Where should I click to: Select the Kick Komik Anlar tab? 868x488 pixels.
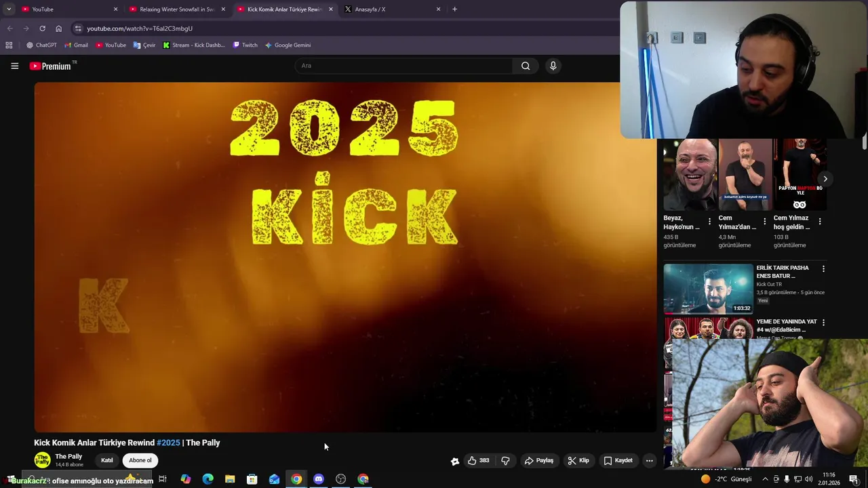click(x=284, y=9)
